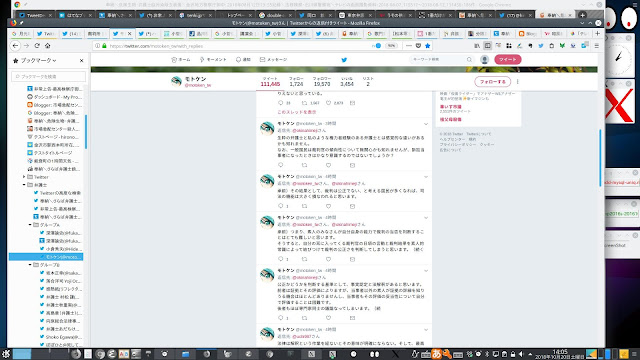This screenshot has width=640, height=360.
Task: Open 祖父母殺害 trend link
Action: point(451,120)
